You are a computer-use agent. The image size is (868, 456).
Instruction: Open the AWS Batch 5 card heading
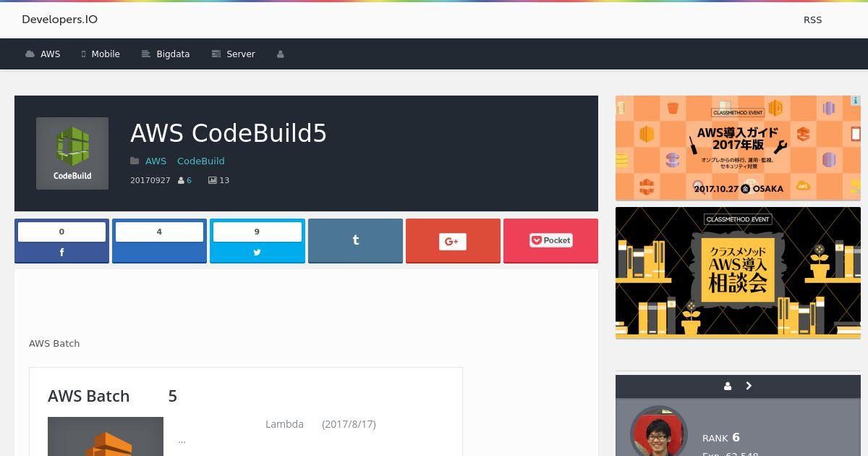click(112, 396)
